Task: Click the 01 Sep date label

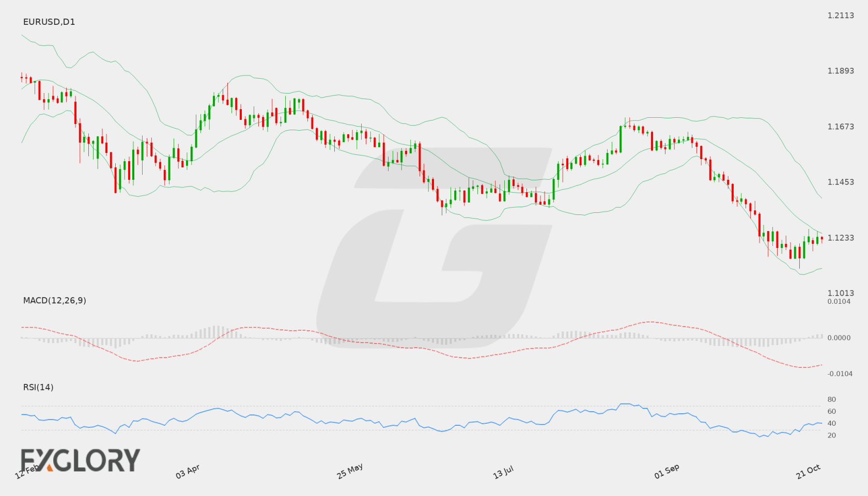Action: coord(667,471)
